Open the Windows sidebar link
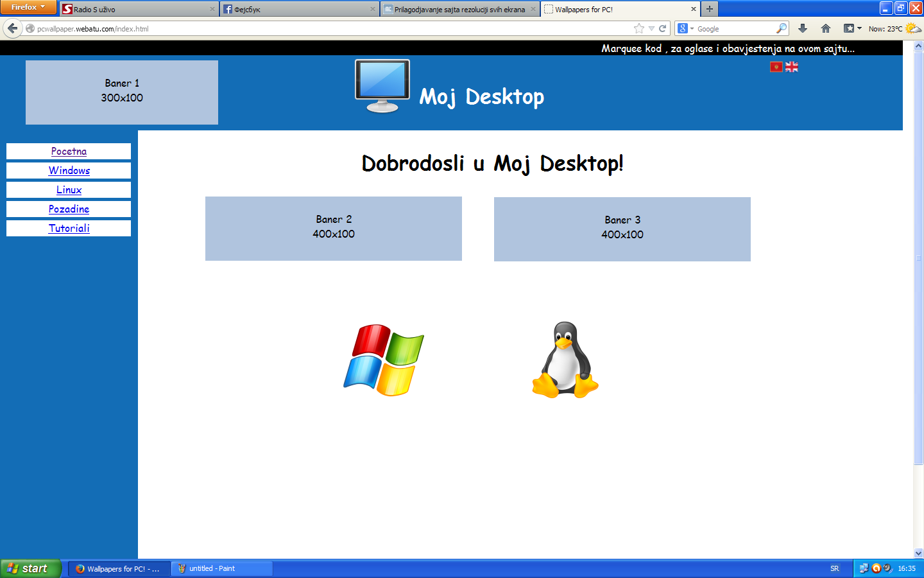This screenshot has width=924, height=578. click(69, 171)
